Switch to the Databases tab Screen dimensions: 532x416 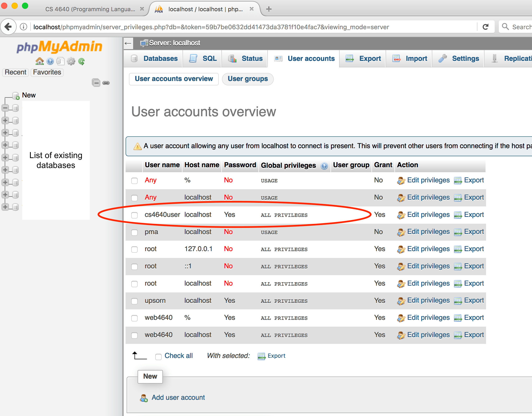click(160, 59)
